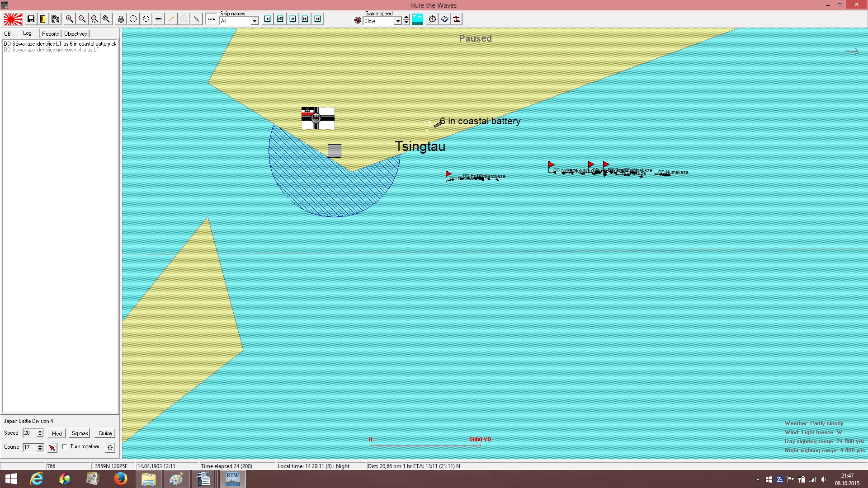Open the Objectives tab
The height and width of the screenshot is (488, 868).
(x=75, y=34)
